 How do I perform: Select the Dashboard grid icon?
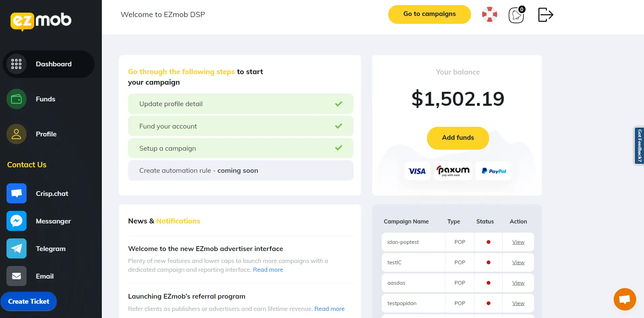(x=16, y=64)
